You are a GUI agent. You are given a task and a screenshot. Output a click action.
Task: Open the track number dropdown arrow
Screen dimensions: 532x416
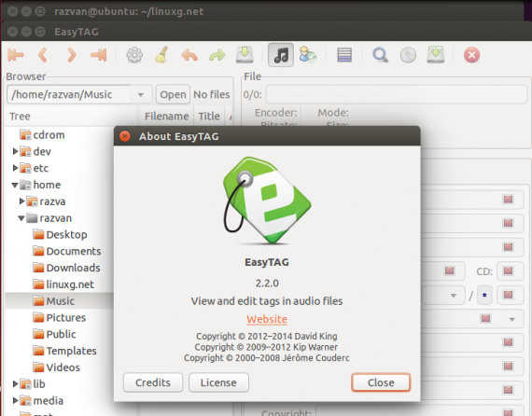click(x=454, y=296)
